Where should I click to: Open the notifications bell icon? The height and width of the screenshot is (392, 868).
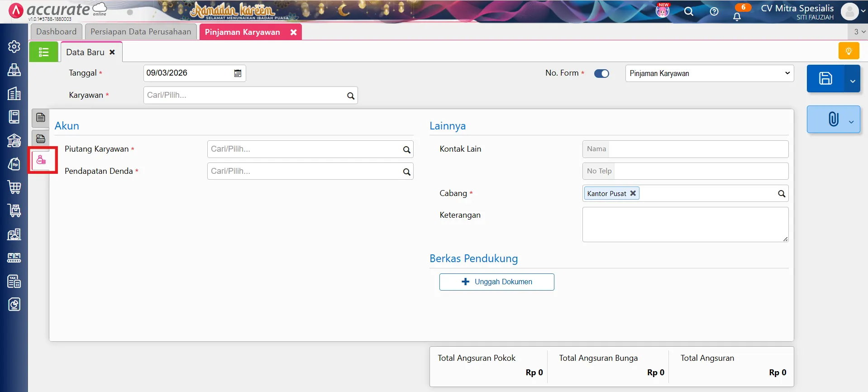point(737,17)
